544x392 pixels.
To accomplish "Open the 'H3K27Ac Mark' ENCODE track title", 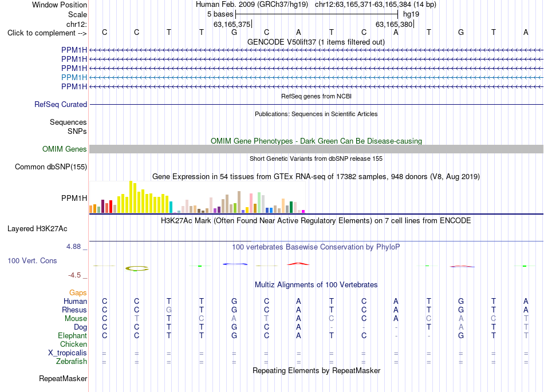I will pos(316,221).
